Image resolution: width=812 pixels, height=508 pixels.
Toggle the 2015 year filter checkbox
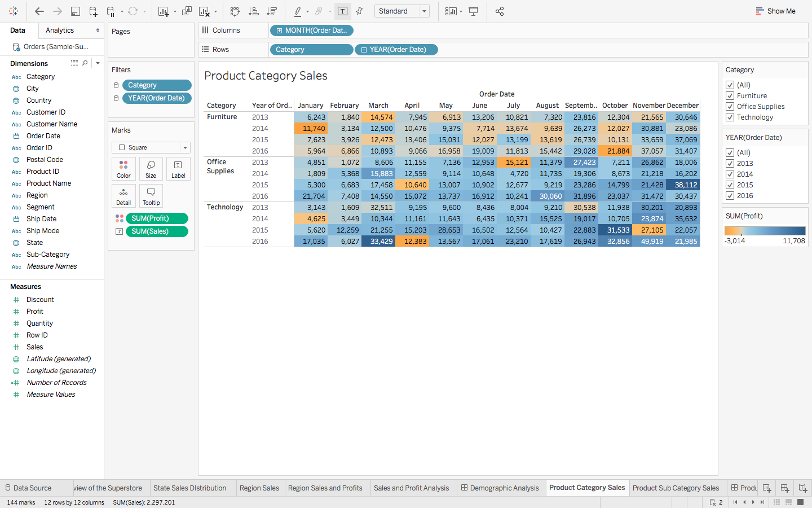click(x=730, y=185)
